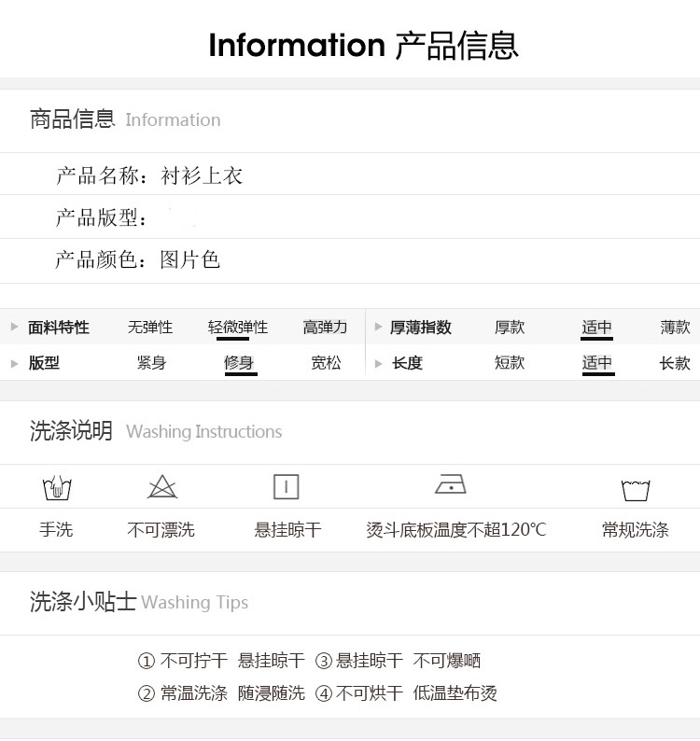Click the 产品名称：衬衫上衣 line
The height and width of the screenshot is (741, 700).
pos(149,175)
